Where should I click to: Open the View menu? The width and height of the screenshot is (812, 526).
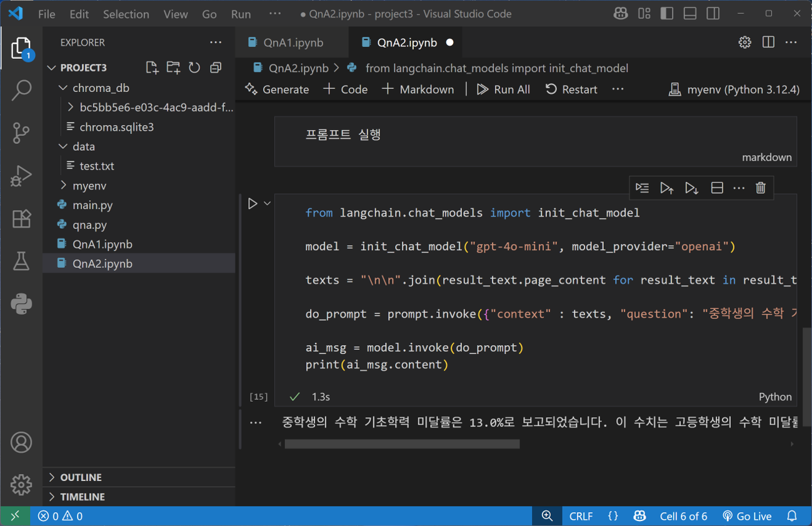pyautogui.click(x=175, y=14)
